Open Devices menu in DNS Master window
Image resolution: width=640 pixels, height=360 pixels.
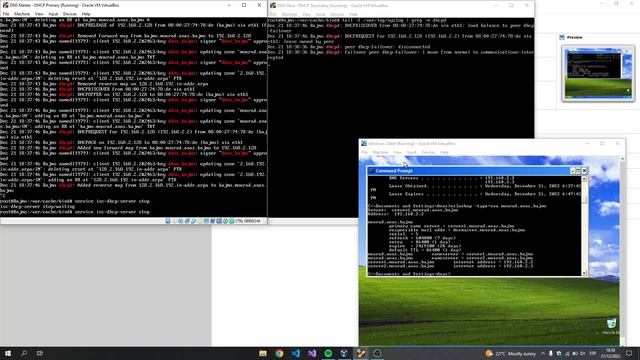click(70, 14)
